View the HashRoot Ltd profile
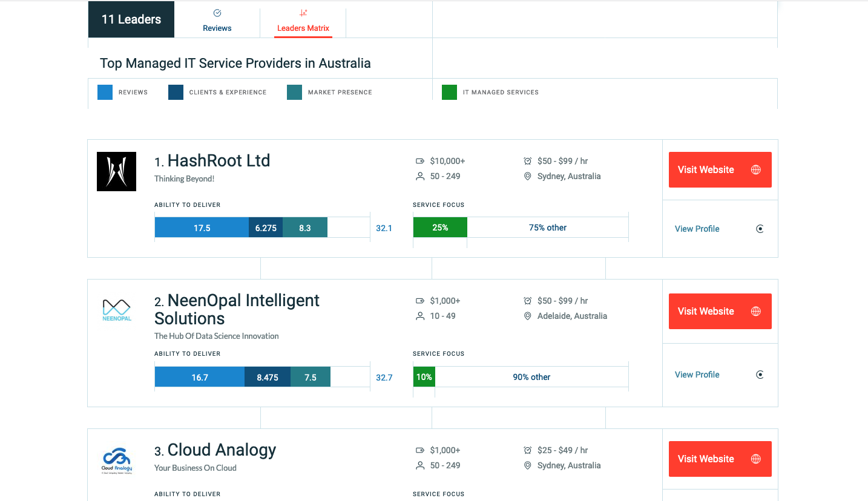Screen dimensions: 868x501 697,229
